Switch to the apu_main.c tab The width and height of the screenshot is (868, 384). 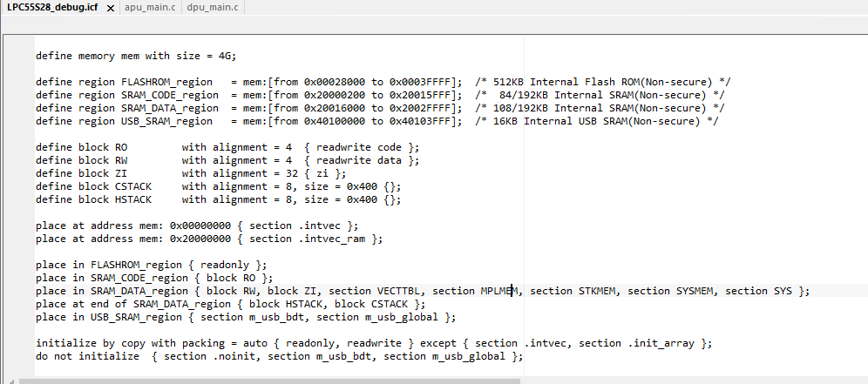click(148, 8)
